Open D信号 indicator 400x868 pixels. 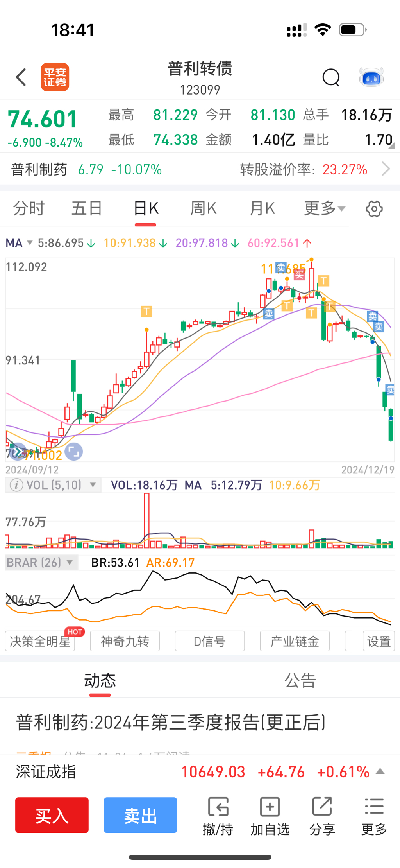[210, 641]
